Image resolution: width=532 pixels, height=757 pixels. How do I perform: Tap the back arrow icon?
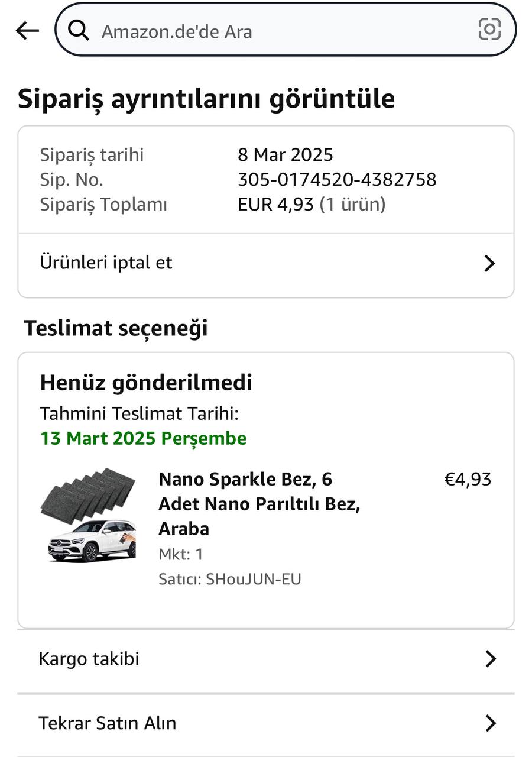point(27,31)
